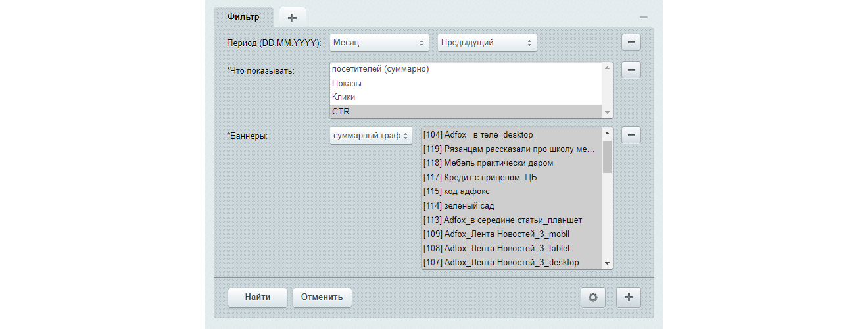
Task: Add a new filter tab with plus
Action: point(292,17)
